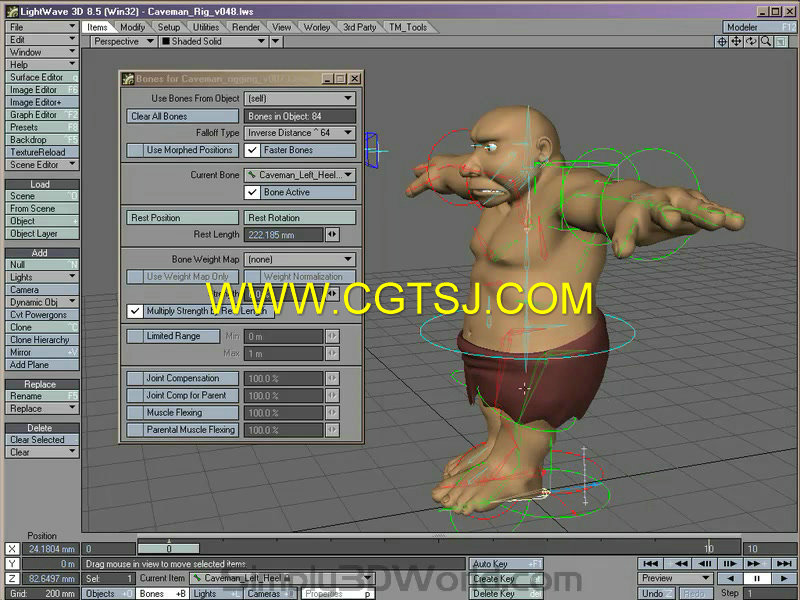Open the TM_Tools tab
Viewport: 800px width, 600px height.
pos(408,27)
